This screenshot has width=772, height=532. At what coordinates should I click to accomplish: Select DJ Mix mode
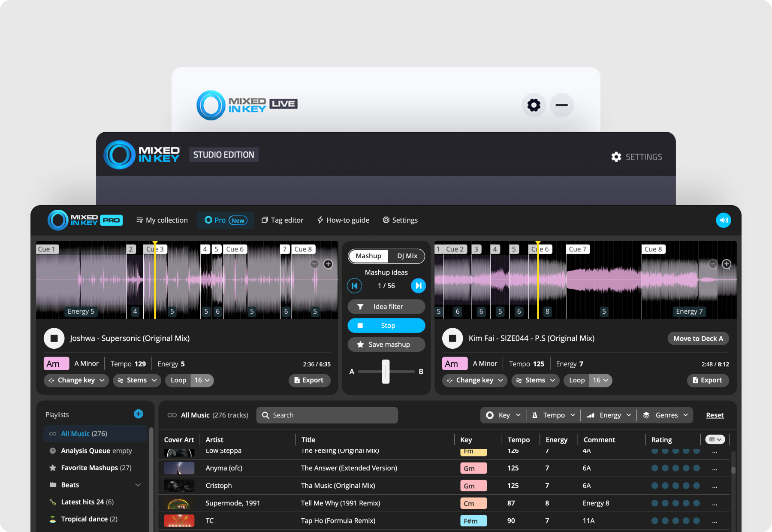click(407, 256)
